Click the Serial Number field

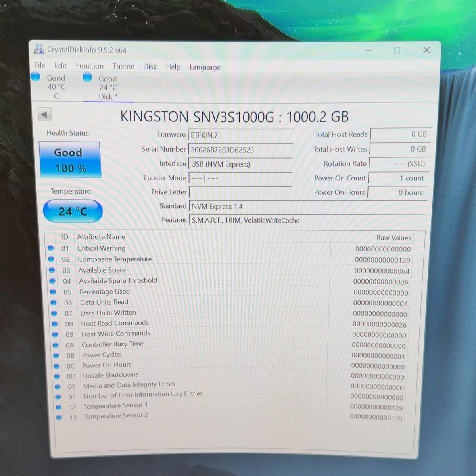[240, 150]
